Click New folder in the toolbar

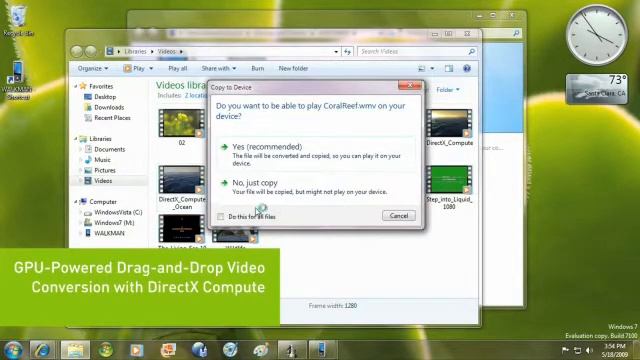tap(293, 69)
